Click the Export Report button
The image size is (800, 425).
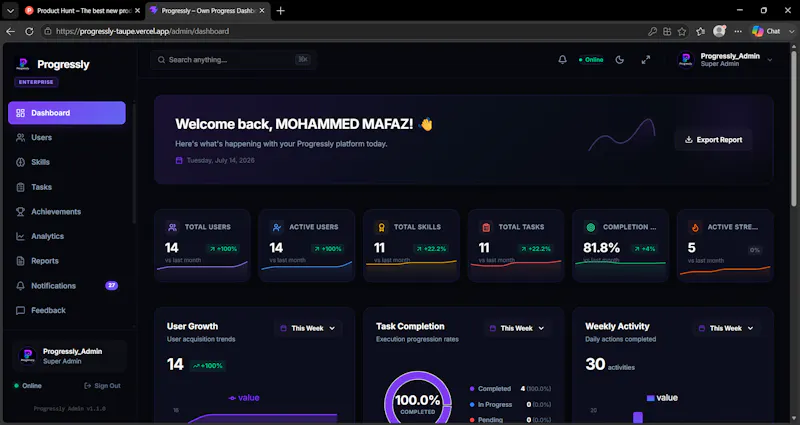click(713, 140)
